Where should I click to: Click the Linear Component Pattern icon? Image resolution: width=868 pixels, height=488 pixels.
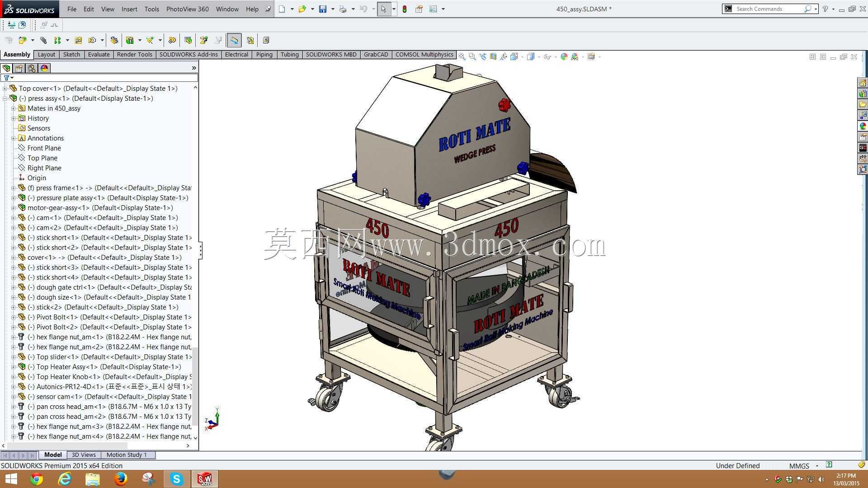coord(57,40)
